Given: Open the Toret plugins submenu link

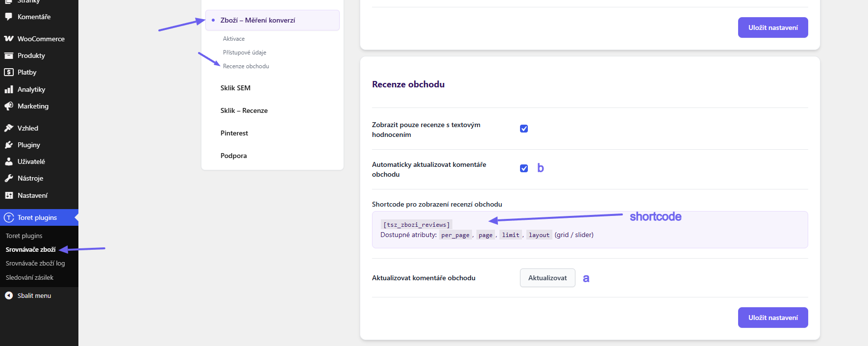Looking at the screenshot, I should (x=24, y=236).
